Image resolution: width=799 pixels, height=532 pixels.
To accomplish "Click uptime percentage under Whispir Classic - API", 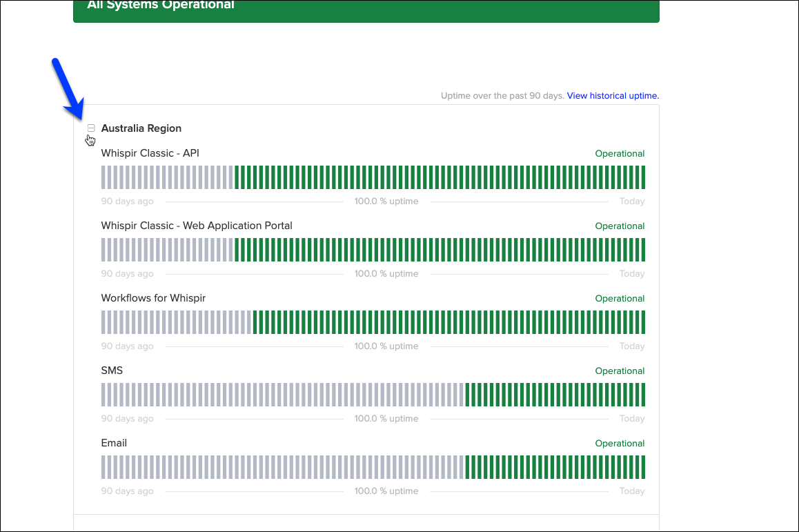I will tap(386, 201).
